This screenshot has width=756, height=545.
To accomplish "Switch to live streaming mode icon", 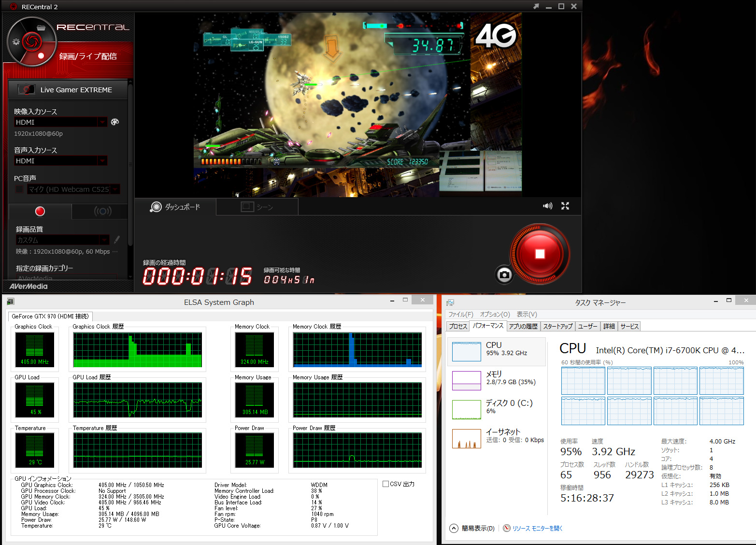I will [102, 211].
